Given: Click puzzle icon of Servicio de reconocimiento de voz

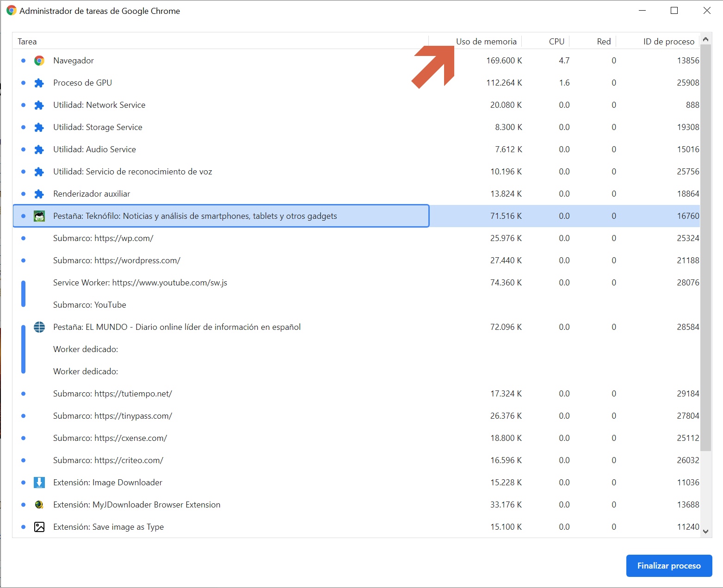Looking at the screenshot, I should [39, 172].
